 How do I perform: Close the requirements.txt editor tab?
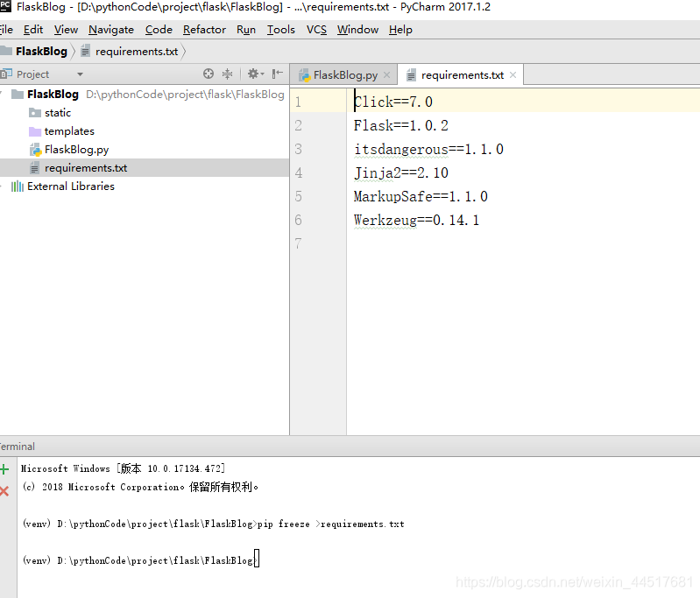pos(513,75)
